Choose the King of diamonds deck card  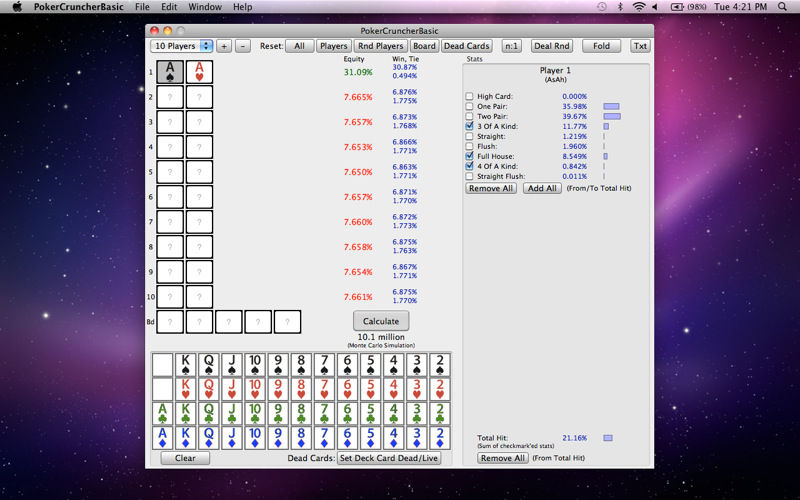[x=186, y=437]
